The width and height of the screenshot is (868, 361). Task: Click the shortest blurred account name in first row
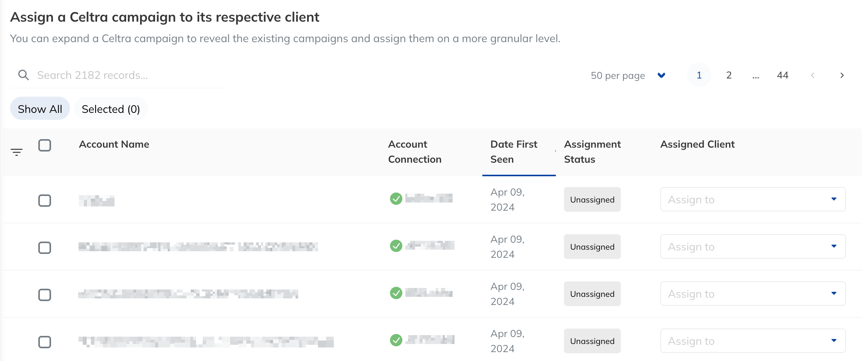pyautogui.click(x=97, y=201)
